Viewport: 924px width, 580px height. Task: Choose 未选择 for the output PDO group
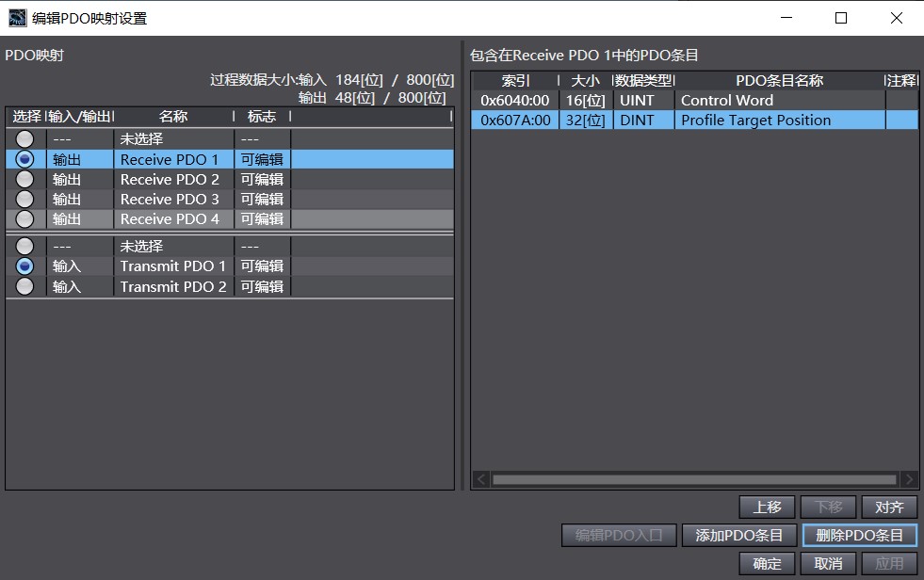point(24,245)
